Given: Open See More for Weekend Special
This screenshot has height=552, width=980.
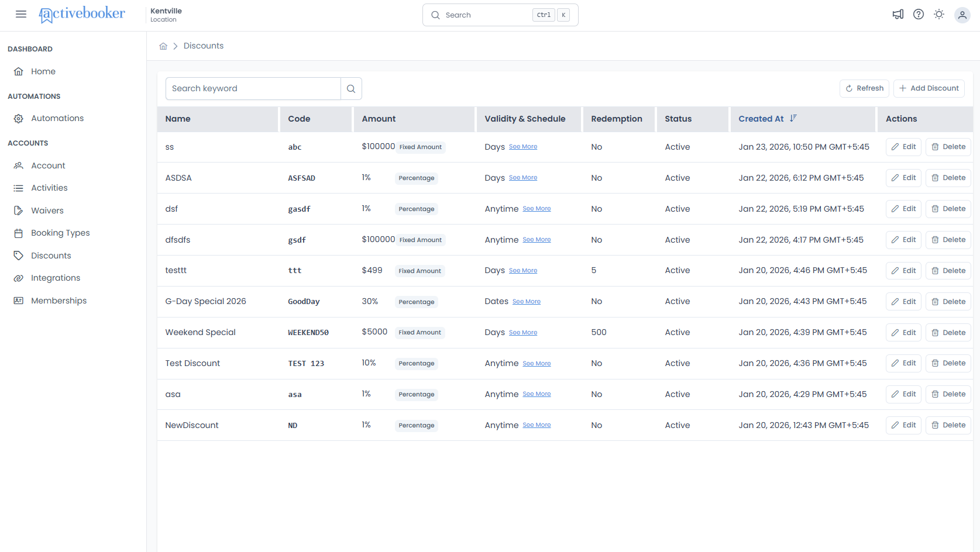Looking at the screenshot, I should point(523,333).
